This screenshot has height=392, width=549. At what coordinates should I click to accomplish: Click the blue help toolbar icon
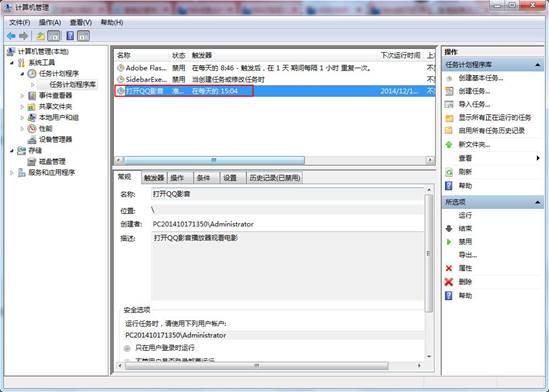70,36
